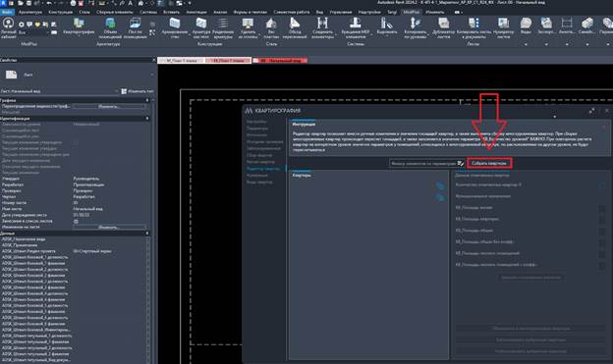Expand the Виды ribbon panel arrow
The image size is (613, 364).
click(x=526, y=44)
